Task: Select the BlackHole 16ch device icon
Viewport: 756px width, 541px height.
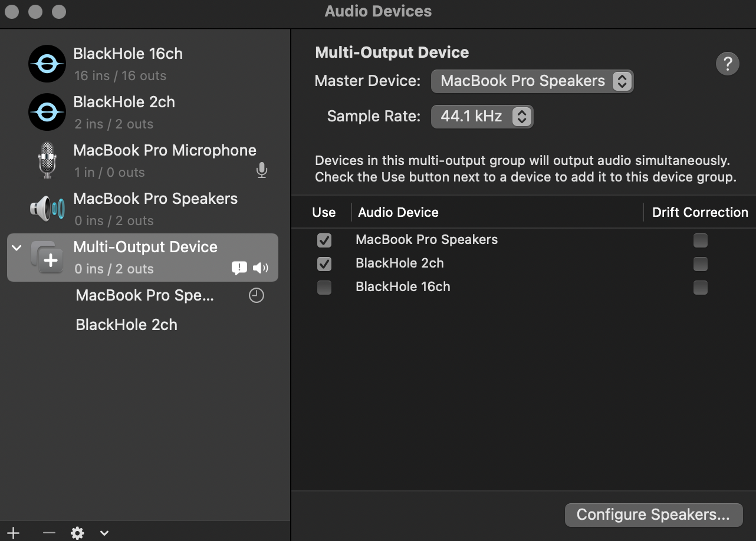Action: coord(47,63)
